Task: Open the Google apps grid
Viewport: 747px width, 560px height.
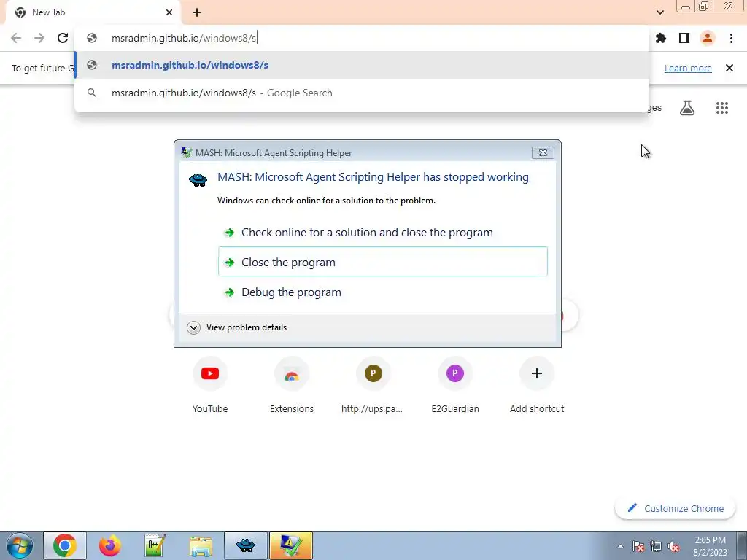Action: click(x=722, y=108)
